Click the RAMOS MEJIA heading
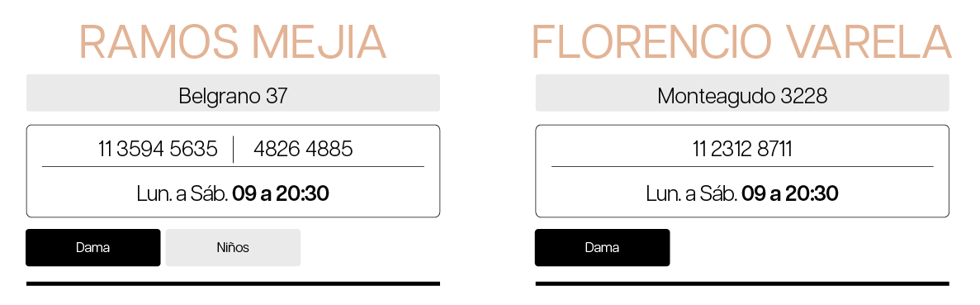The height and width of the screenshot is (305, 980). (233, 43)
